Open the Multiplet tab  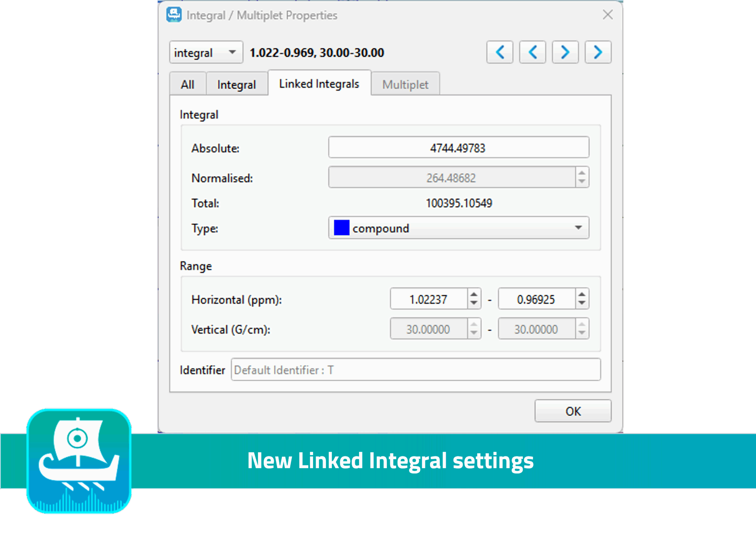coord(405,84)
